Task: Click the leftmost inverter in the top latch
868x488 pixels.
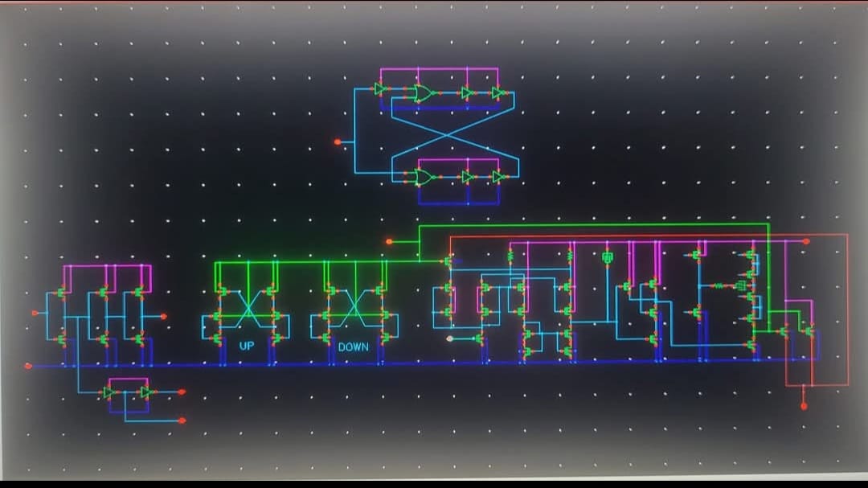Action: coord(379,89)
